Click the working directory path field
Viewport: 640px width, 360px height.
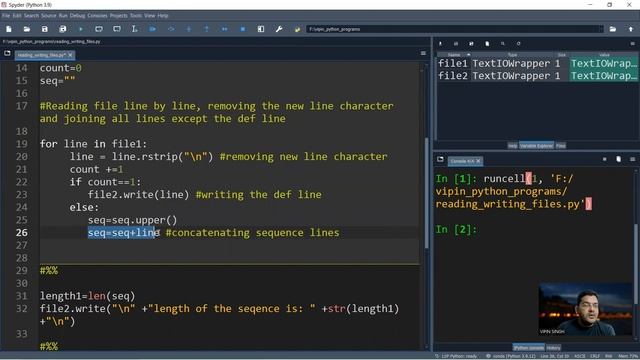click(454, 29)
